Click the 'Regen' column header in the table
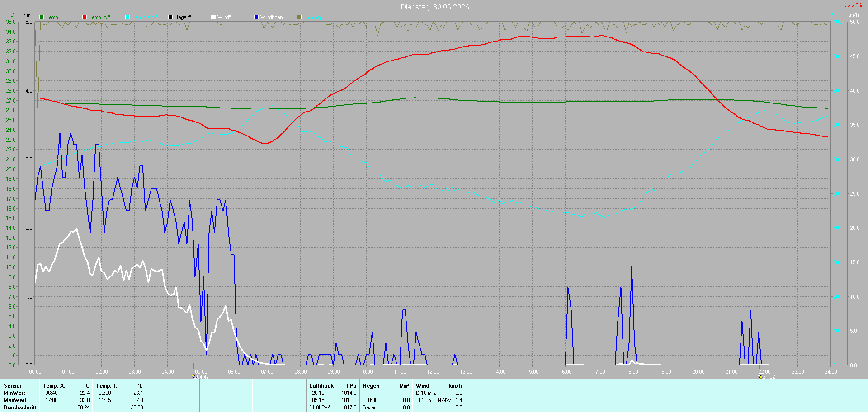The image size is (868, 412). pos(371,386)
